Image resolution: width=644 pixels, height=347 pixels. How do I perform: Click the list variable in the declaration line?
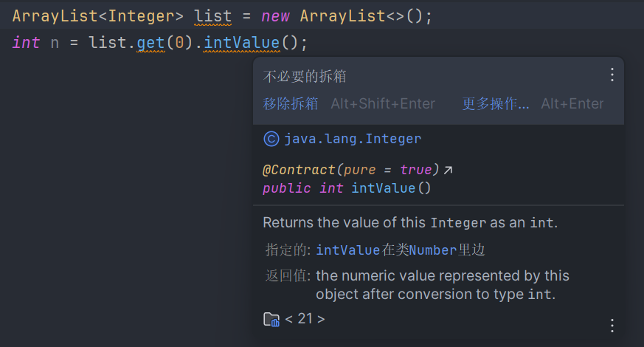(213, 16)
